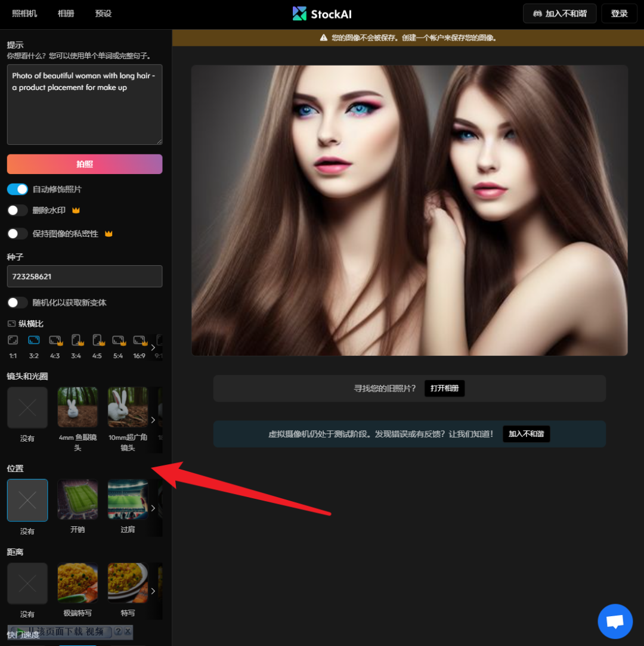Close the video download overlay bar
644x646 pixels.
click(128, 631)
